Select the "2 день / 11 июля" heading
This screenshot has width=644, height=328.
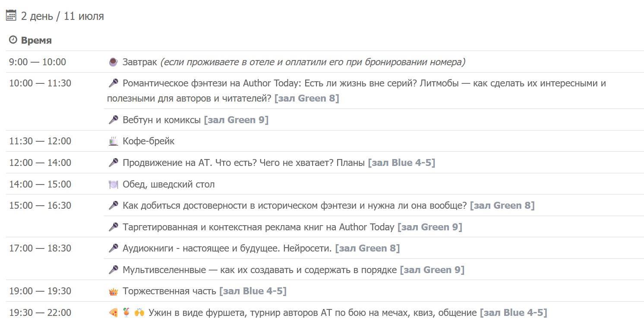(62, 16)
